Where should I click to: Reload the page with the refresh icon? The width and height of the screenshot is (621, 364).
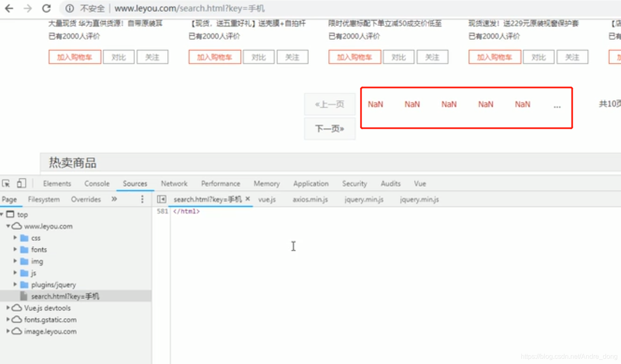coord(47,8)
